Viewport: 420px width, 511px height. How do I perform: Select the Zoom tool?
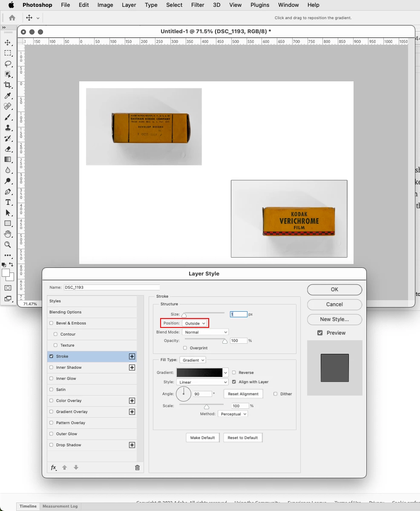[x=8, y=245]
